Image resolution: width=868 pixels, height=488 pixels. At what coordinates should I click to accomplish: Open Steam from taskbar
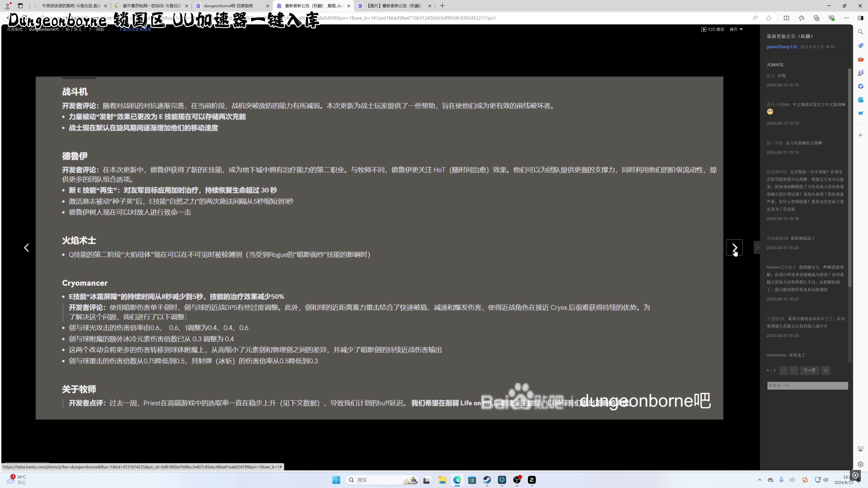[487, 480]
